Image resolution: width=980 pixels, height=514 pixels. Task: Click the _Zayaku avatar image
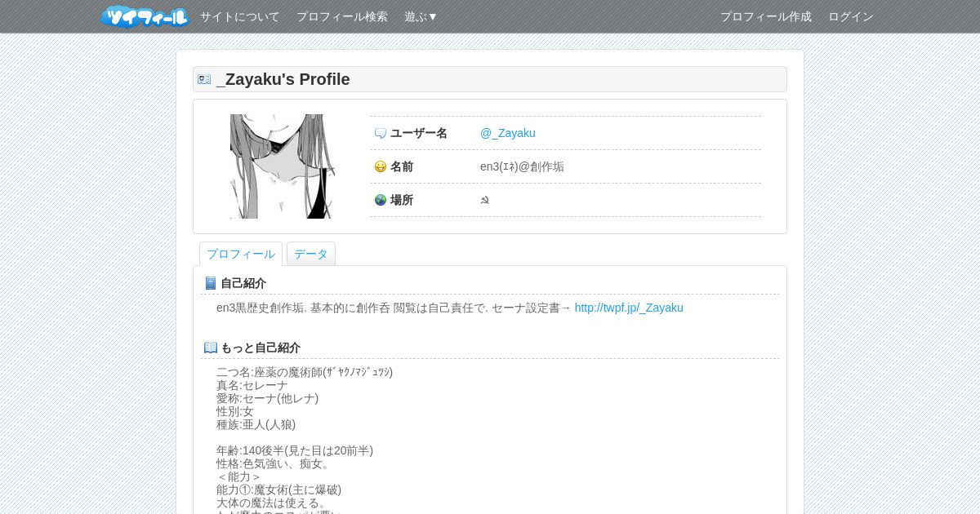point(283,166)
